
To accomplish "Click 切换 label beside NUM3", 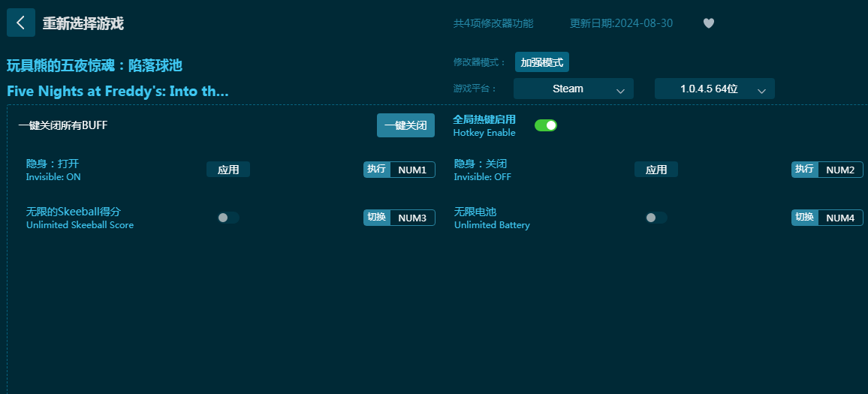I will (x=377, y=218).
